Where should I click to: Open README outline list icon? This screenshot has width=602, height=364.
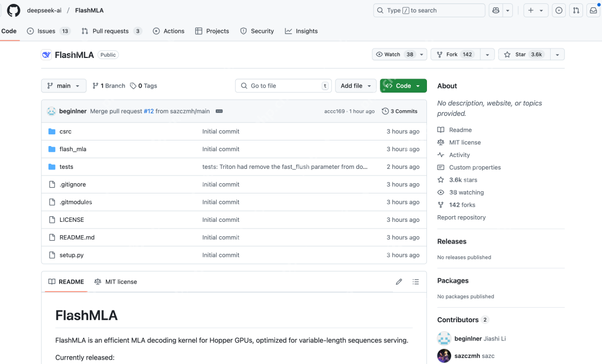(415, 282)
